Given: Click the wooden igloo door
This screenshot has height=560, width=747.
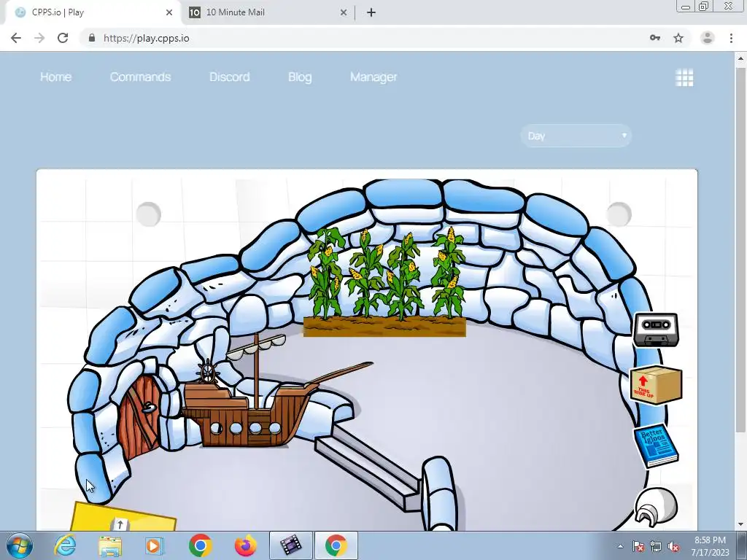Looking at the screenshot, I should tap(139, 416).
